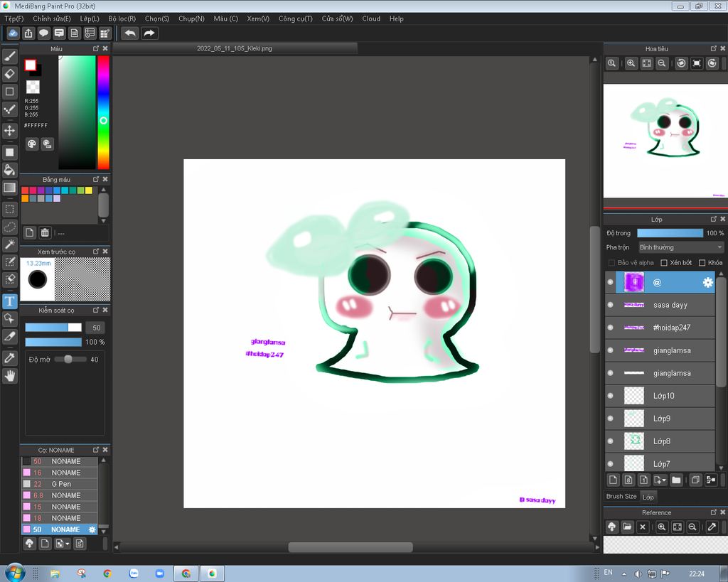The height and width of the screenshot is (582, 728).
Task: Select the Move tool
Action: (x=10, y=131)
